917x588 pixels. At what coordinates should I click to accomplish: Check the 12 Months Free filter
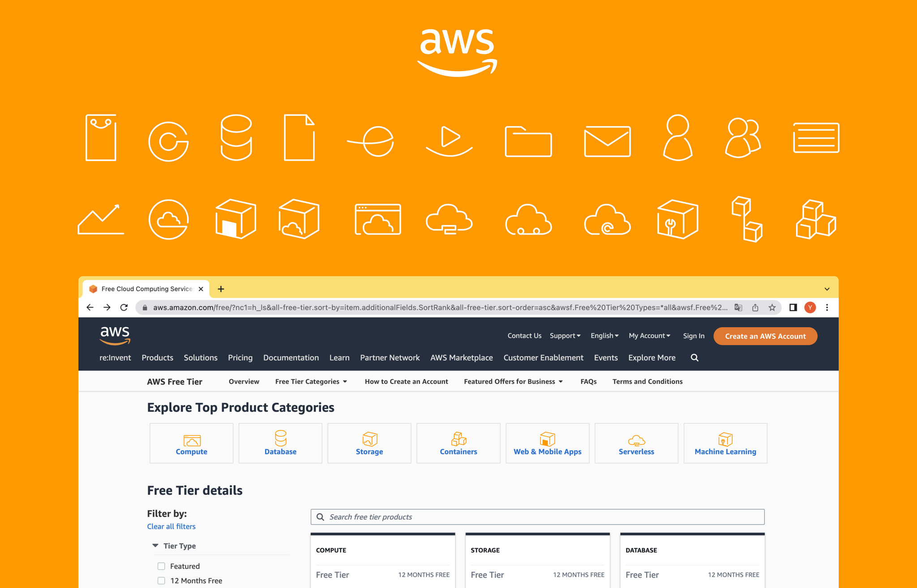(x=161, y=580)
